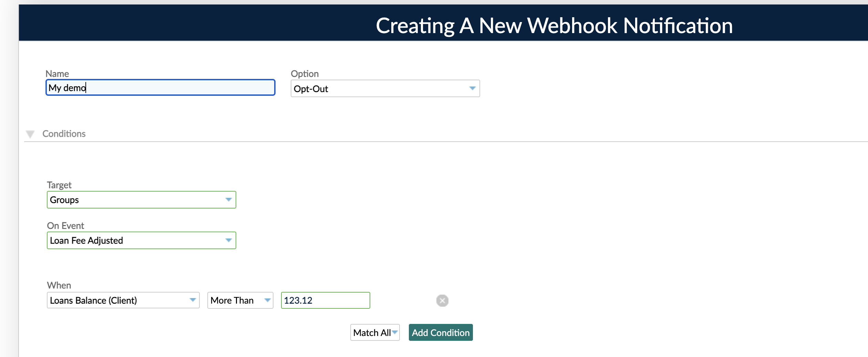The width and height of the screenshot is (868, 357).
Task: Click the Option dropdown arrow
Action: tap(472, 89)
